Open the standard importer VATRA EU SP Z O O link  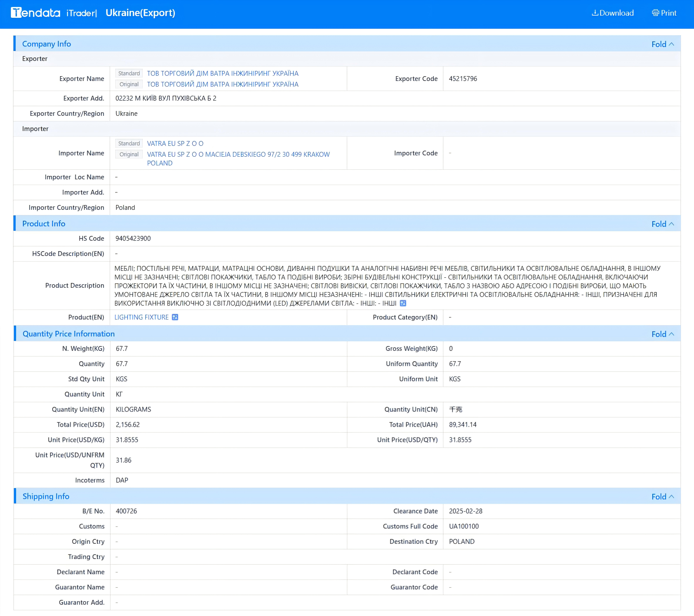tap(175, 144)
